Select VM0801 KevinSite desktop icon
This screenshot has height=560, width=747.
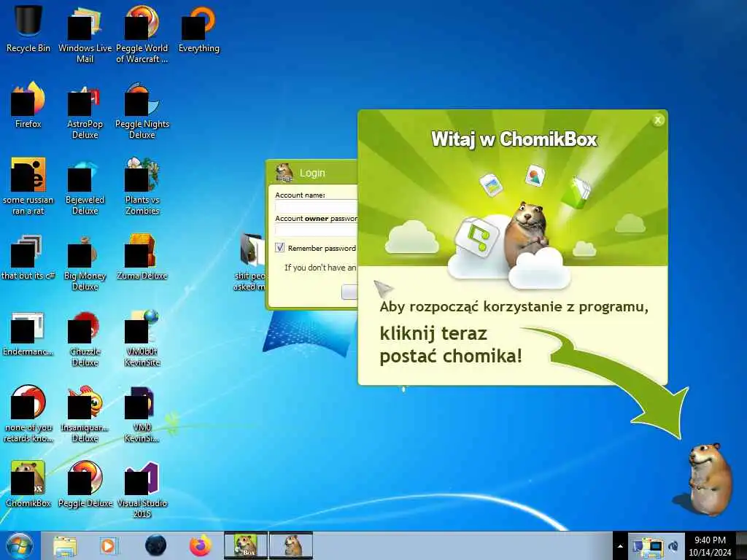tap(142, 338)
